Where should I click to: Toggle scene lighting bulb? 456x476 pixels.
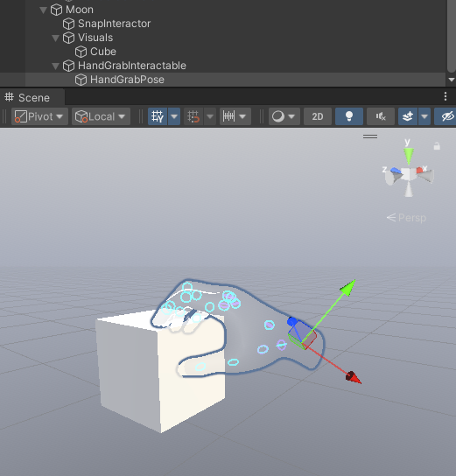tap(349, 116)
